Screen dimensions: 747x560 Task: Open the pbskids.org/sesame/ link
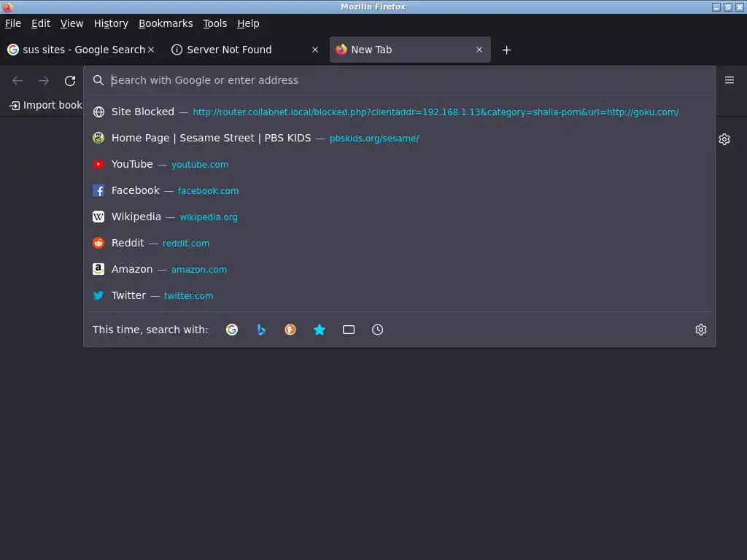[x=374, y=138]
